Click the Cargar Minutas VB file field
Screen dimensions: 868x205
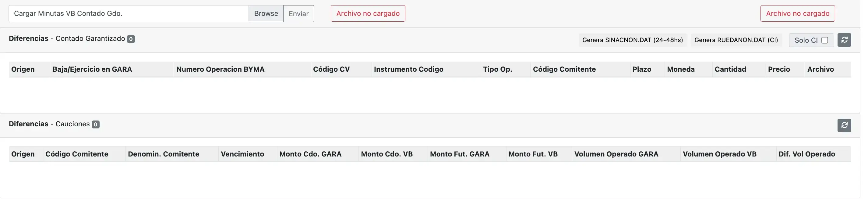pos(129,13)
